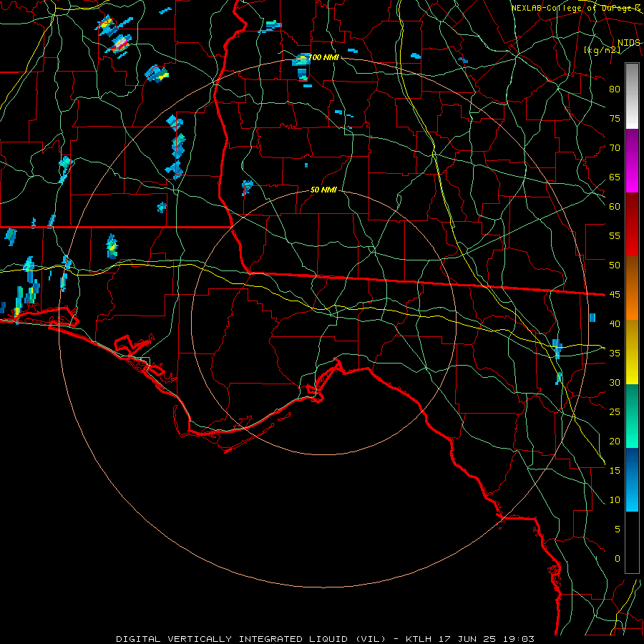Select the green segment of color scale
Viewport: 644px width, 644px height.
click(632, 416)
